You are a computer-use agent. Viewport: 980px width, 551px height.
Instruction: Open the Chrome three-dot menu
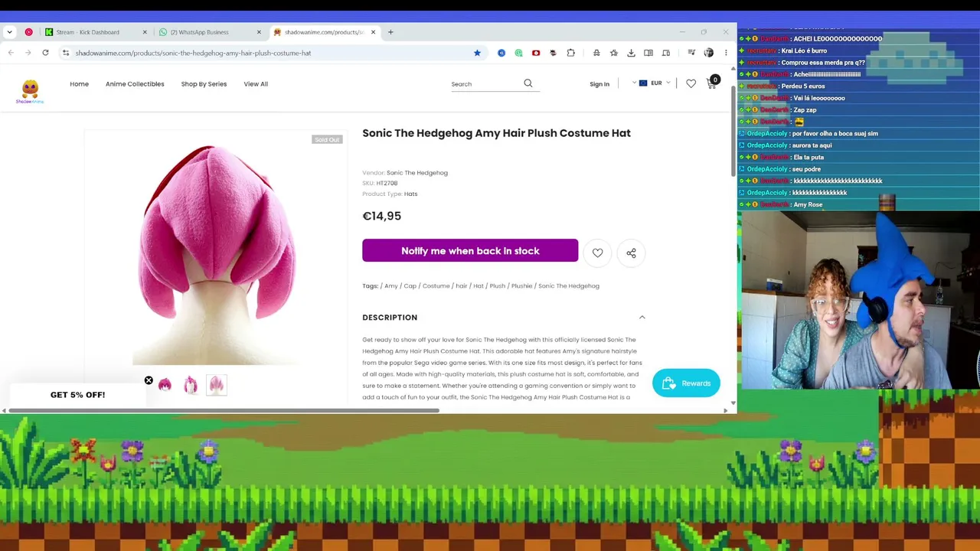coord(726,53)
